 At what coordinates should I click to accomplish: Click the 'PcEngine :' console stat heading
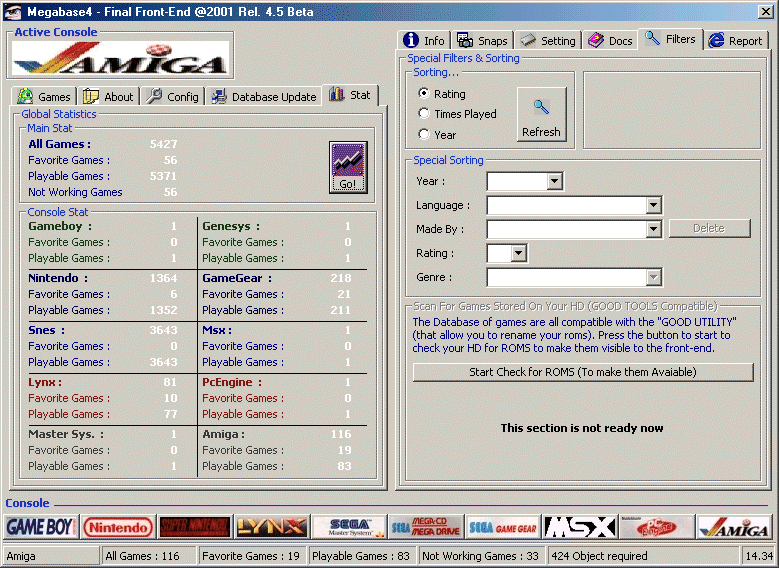(232, 382)
